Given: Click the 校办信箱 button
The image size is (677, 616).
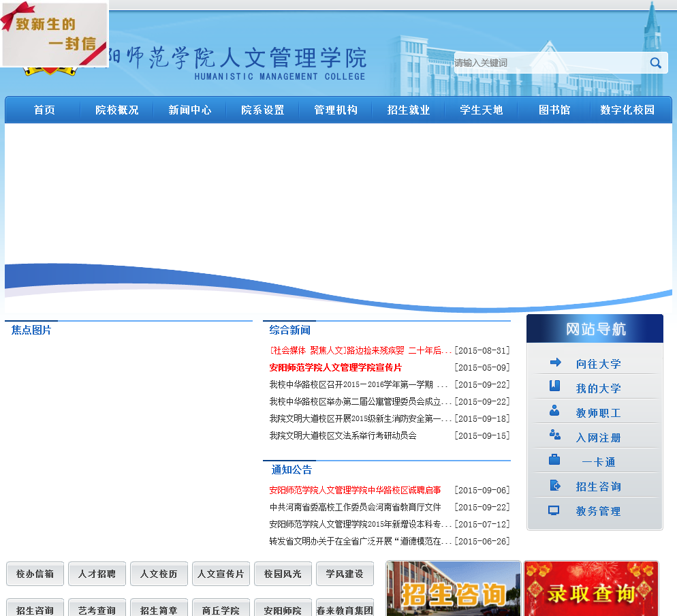Looking at the screenshot, I should point(35,574).
